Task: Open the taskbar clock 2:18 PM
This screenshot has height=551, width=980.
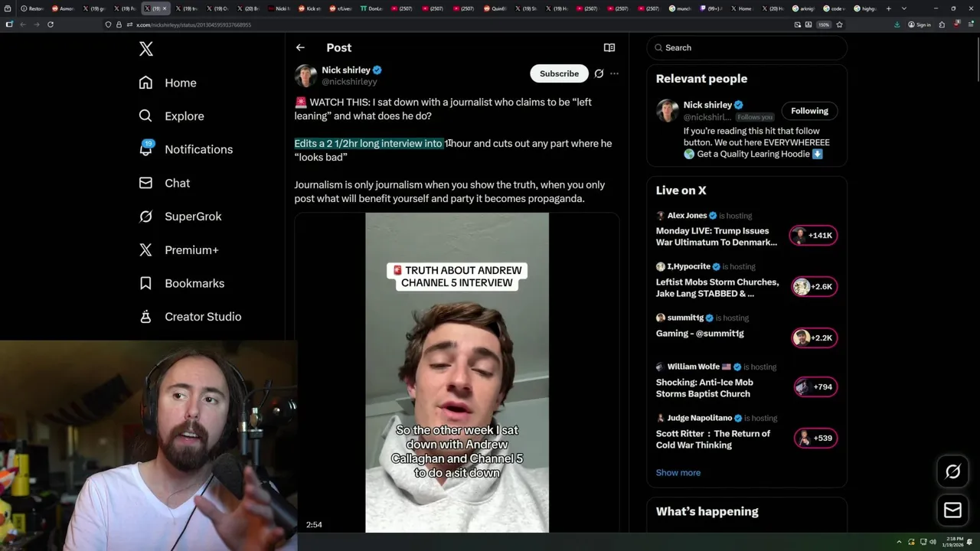Action: tap(954, 542)
